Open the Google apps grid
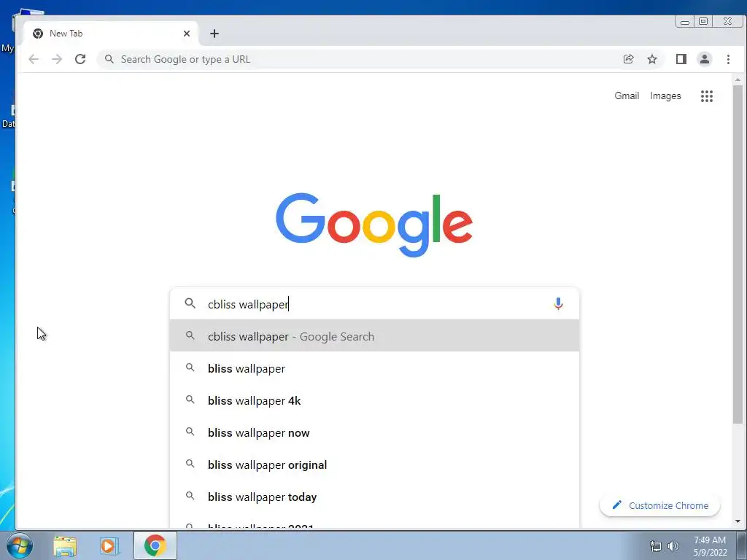The image size is (747, 560). coord(706,96)
